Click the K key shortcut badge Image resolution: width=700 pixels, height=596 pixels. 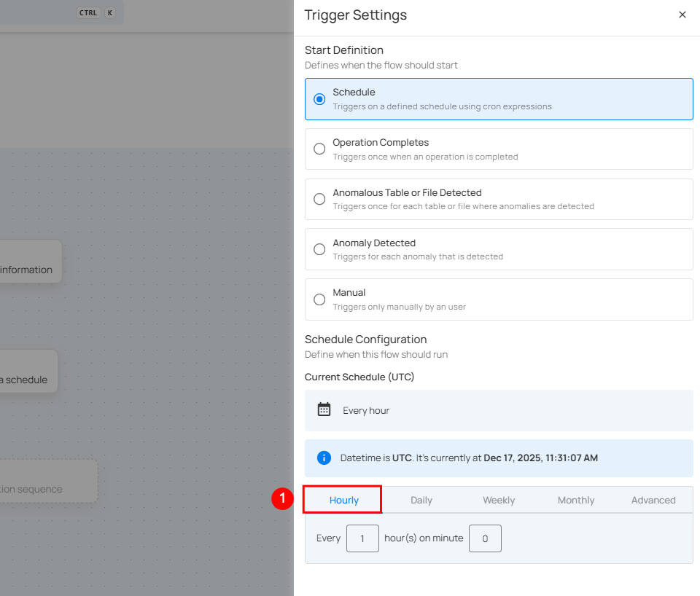(x=110, y=12)
